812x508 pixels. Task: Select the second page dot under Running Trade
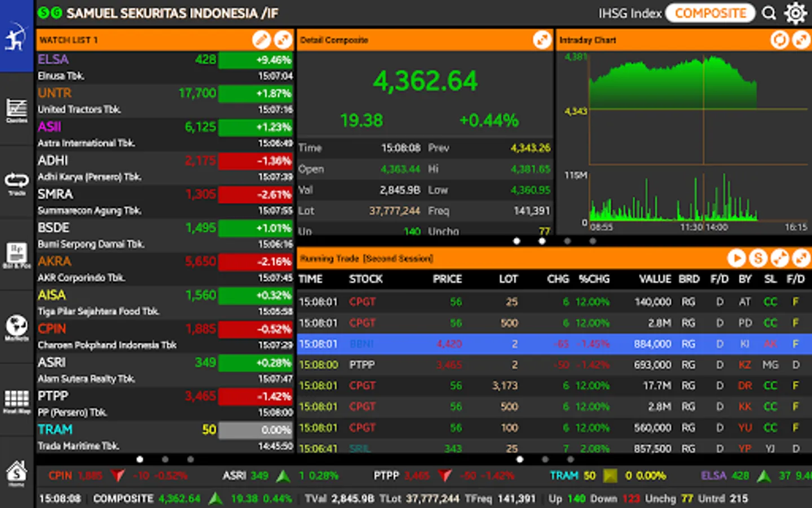click(x=545, y=459)
